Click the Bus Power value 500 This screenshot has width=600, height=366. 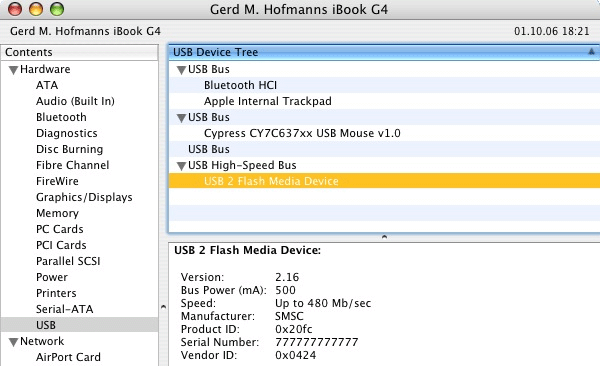[285, 290]
